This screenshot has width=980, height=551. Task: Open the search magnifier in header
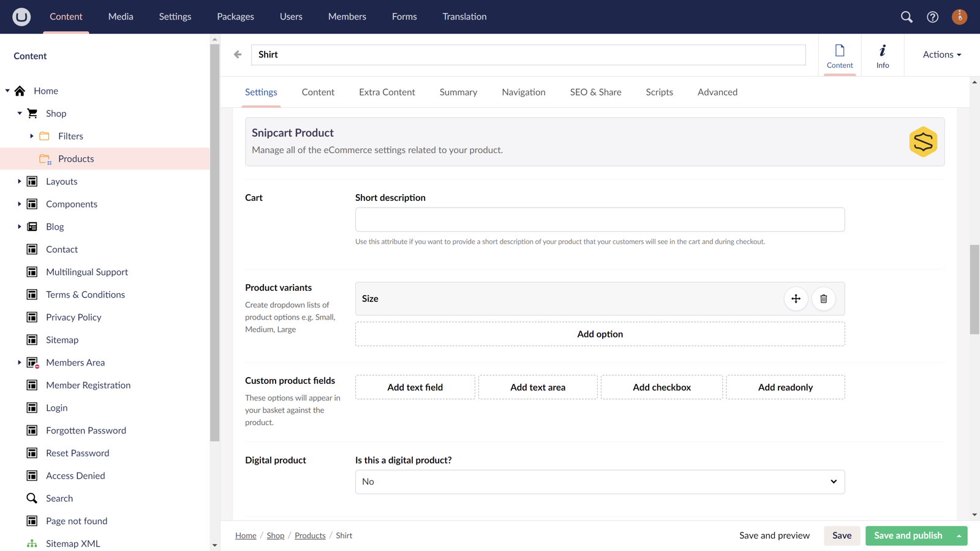pos(907,17)
